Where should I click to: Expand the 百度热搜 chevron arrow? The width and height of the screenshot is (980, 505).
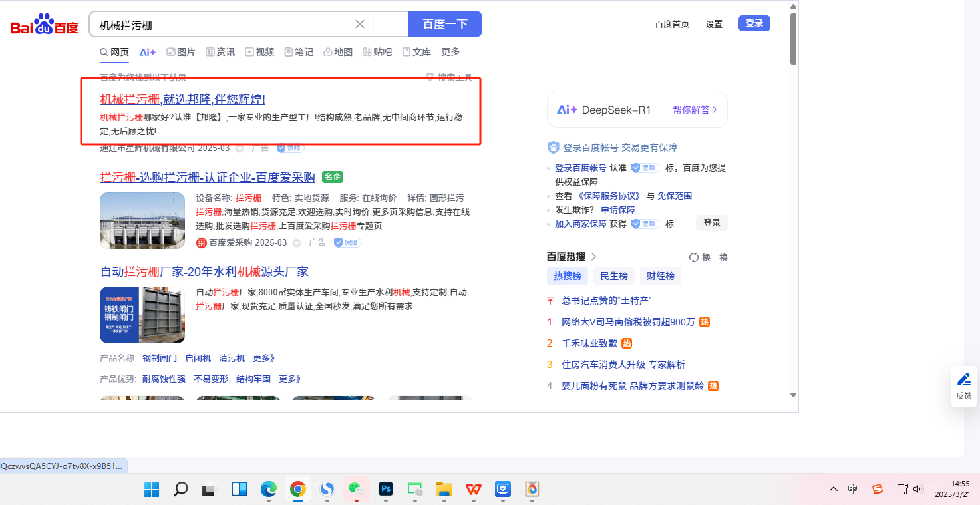[594, 257]
